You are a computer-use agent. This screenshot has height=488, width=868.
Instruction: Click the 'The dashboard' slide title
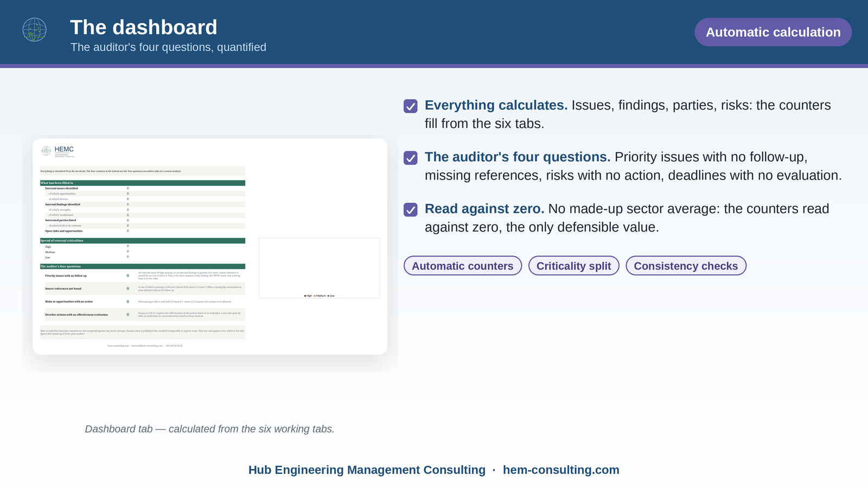144,28
